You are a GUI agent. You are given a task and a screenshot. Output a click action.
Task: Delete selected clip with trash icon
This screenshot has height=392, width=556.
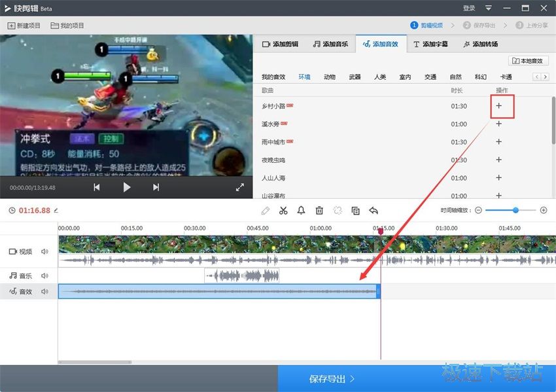[x=319, y=211]
